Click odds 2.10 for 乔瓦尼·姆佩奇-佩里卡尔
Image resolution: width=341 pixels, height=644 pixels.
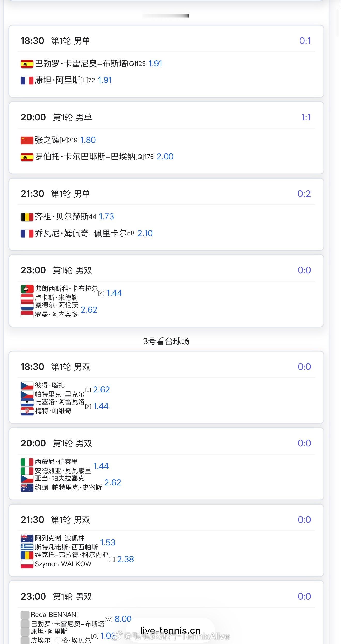145,233
